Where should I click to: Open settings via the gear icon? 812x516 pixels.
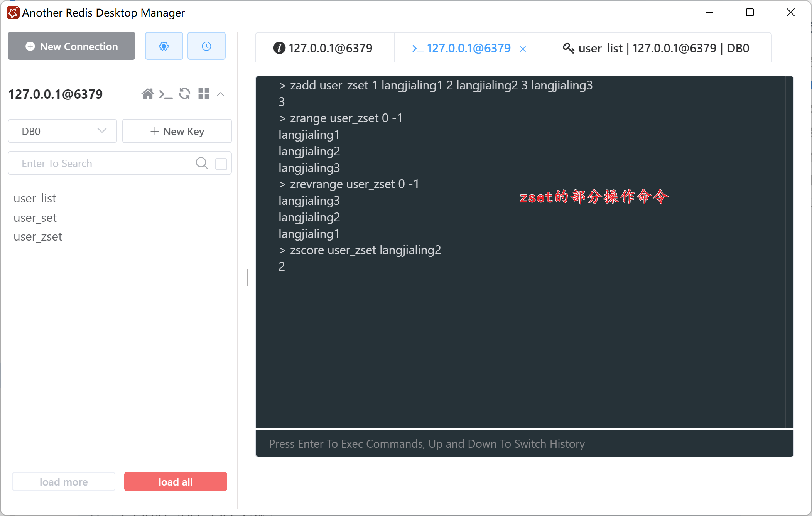pyautogui.click(x=164, y=46)
